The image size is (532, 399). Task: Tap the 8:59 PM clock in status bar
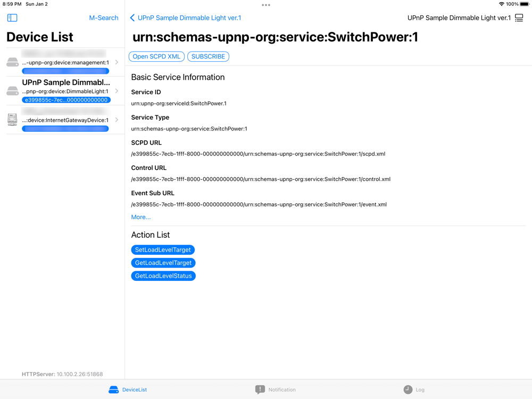coord(12,4)
